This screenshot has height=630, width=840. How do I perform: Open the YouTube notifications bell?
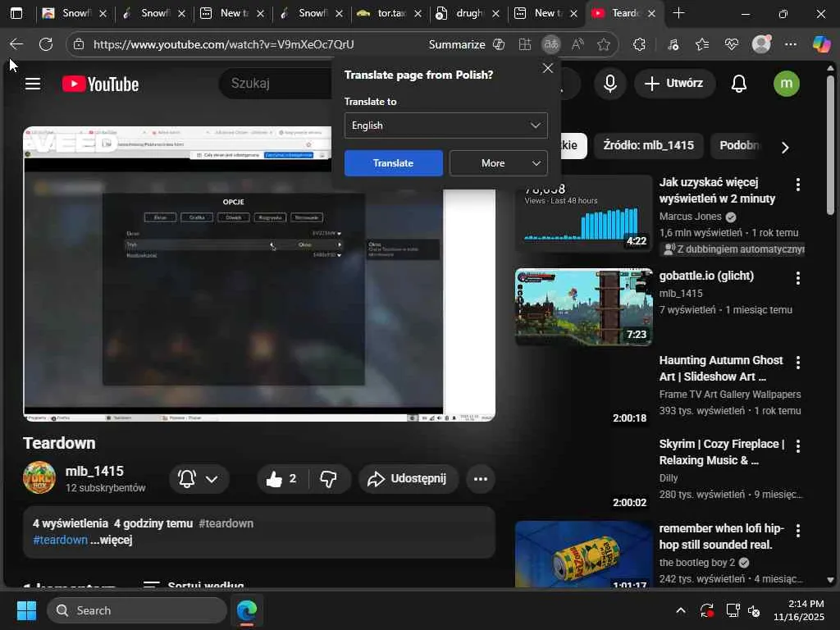pyautogui.click(x=738, y=84)
